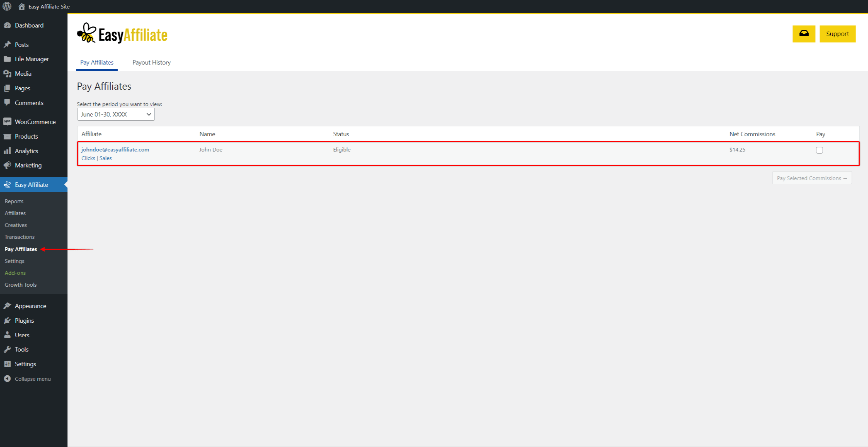Click the Add-ons sidebar icon
The width and height of the screenshot is (868, 447).
(15, 272)
